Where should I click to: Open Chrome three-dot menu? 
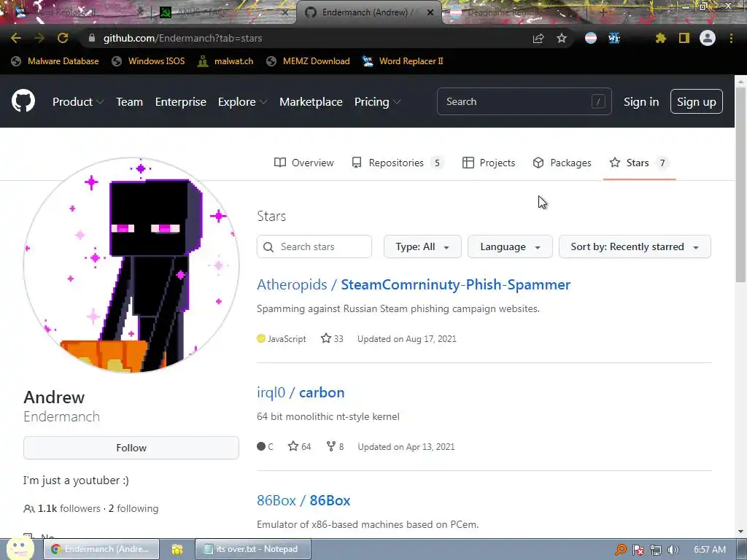click(x=731, y=38)
